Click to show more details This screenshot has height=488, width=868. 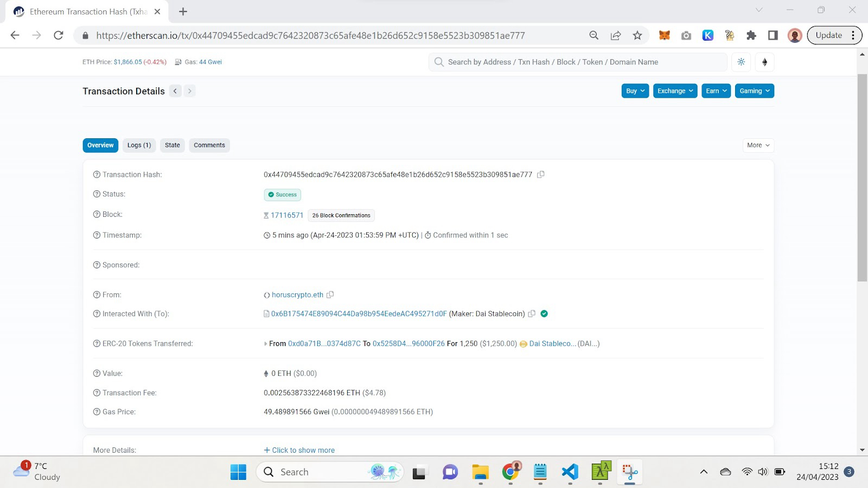pyautogui.click(x=299, y=450)
